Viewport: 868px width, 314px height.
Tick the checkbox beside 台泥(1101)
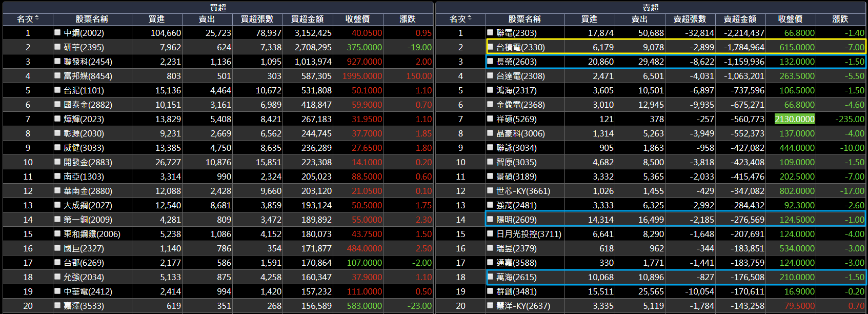(x=57, y=90)
